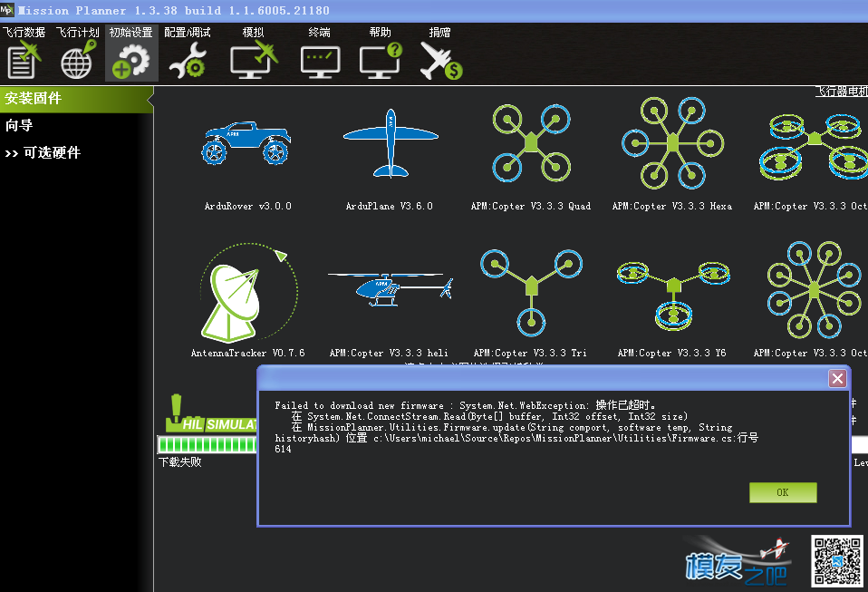This screenshot has width=868, height=592.
Task: Open the 配置/调试 config wrench icon
Action: click(188, 61)
